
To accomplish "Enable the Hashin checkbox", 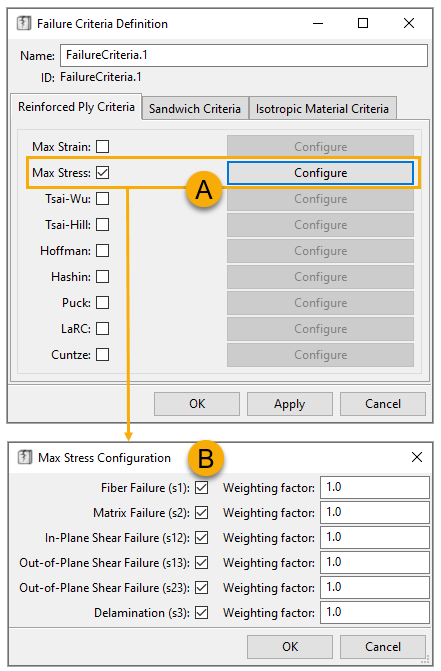I will 102,277.
